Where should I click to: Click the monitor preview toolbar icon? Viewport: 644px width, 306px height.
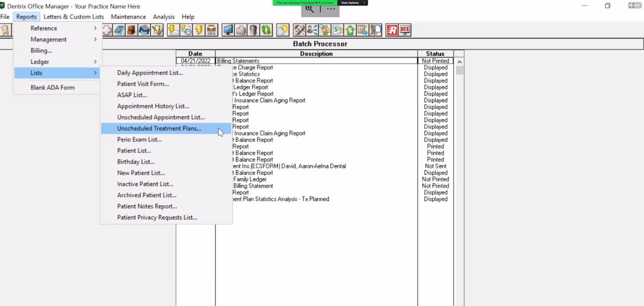coord(228,30)
